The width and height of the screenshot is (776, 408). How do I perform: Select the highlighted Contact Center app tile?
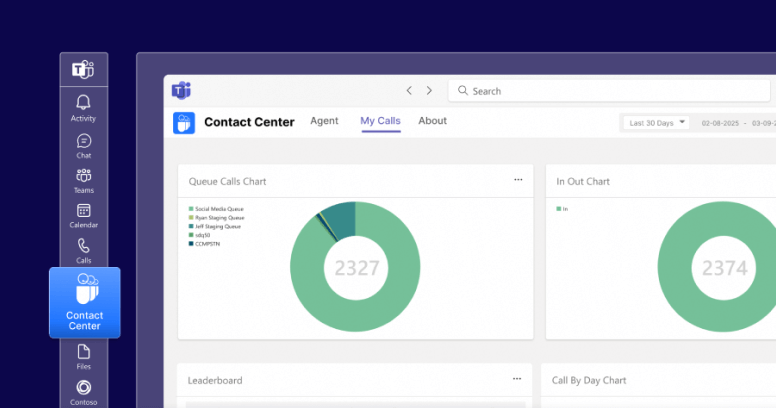click(x=84, y=302)
